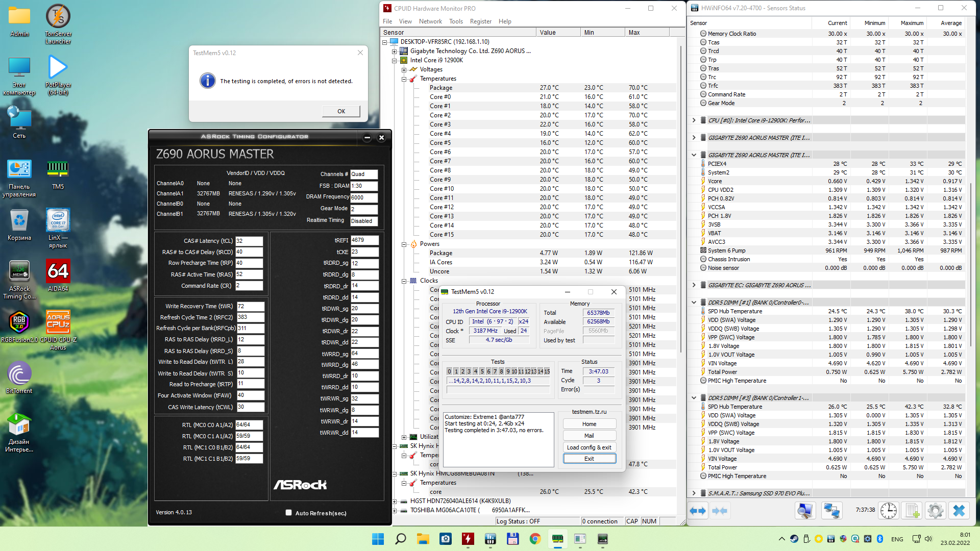The image size is (980, 551).
Task: Collapse DDR5 DIMM [#1] sensor group
Action: coord(694,303)
